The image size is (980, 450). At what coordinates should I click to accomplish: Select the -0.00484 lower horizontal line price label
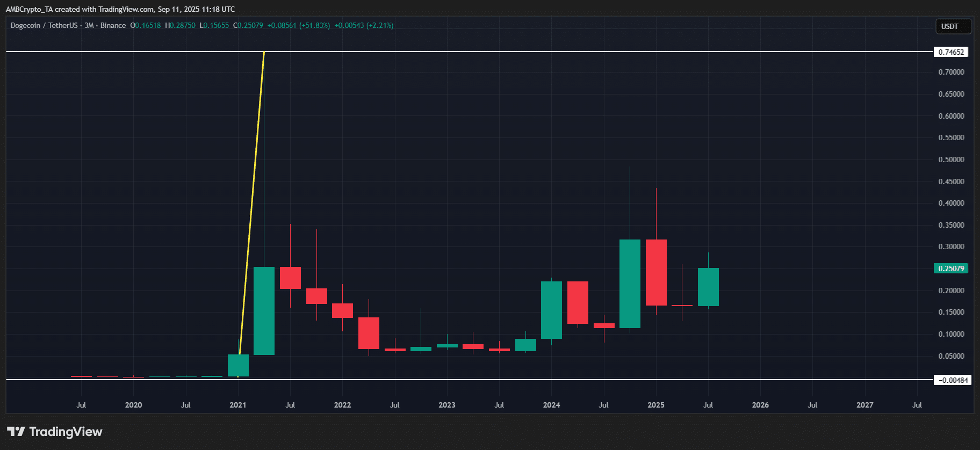click(953, 380)
